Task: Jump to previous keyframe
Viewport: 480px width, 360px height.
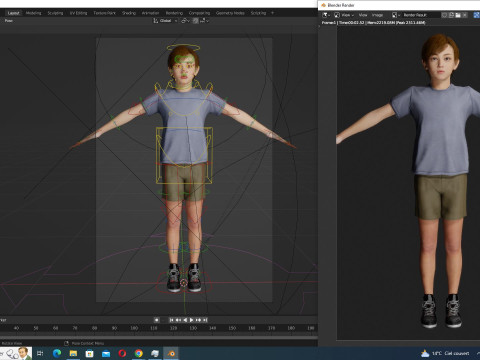Action: (x=178, y=320)
